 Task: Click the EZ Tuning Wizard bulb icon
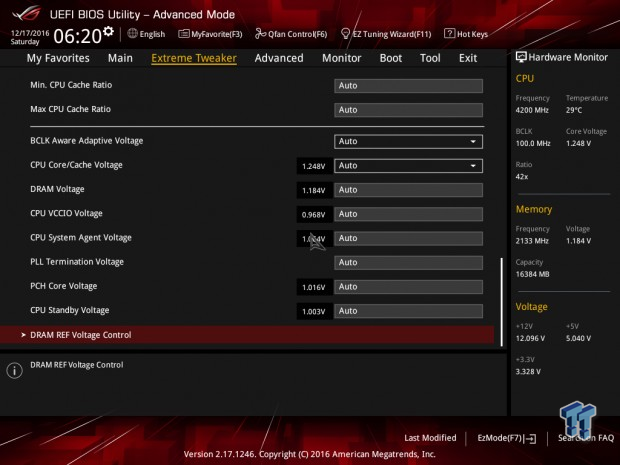click(x=345, y=34)
